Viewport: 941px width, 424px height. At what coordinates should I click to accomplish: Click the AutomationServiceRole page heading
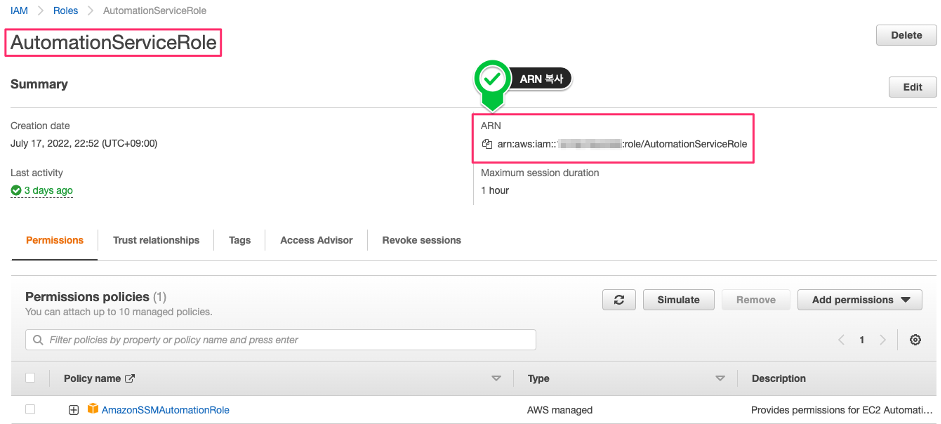[113, 43]
